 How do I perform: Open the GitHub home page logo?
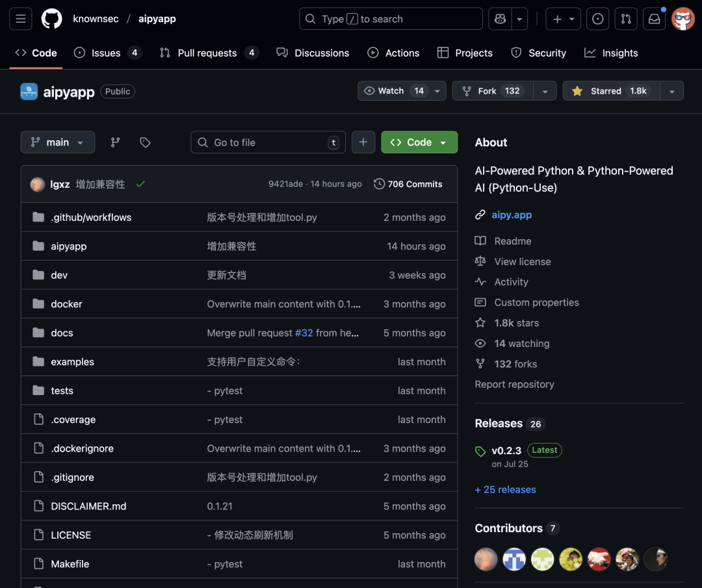[x=51, y=19]
